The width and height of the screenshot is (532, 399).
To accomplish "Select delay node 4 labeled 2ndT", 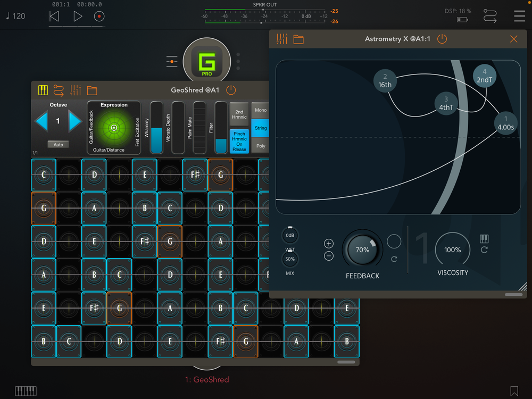I will (485, 76).
